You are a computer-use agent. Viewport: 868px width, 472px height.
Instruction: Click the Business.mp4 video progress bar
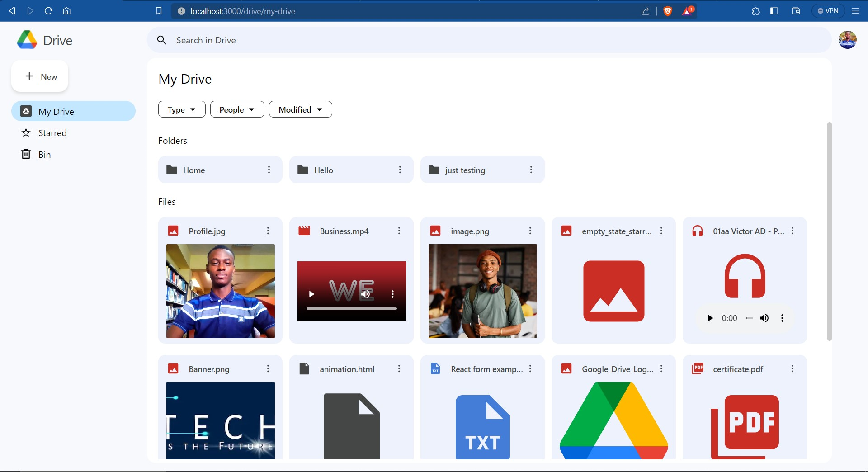click(x=351, y=309)
